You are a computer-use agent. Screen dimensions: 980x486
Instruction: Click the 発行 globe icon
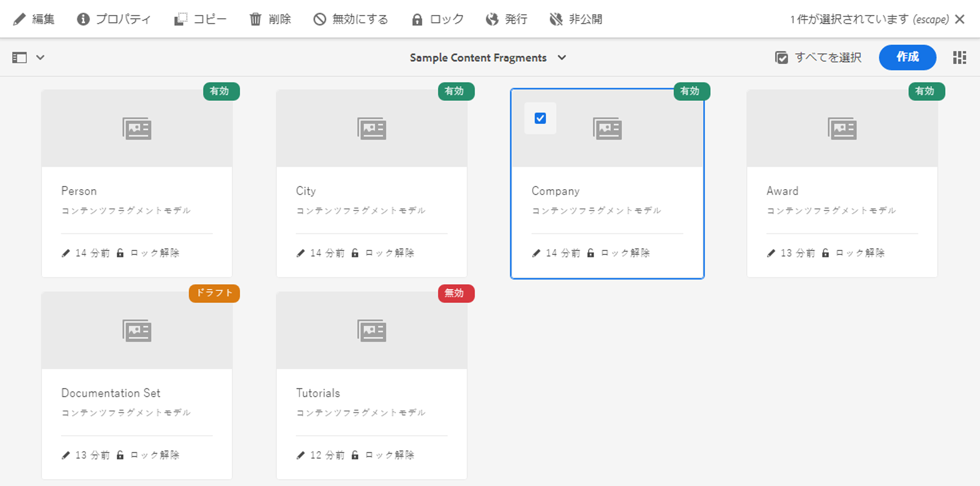[492, 19]
